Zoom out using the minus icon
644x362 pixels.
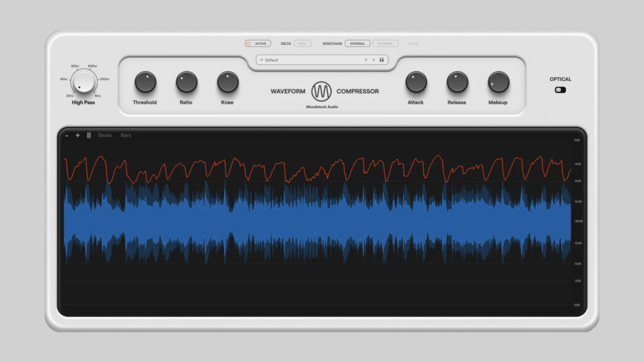(66, 135)
